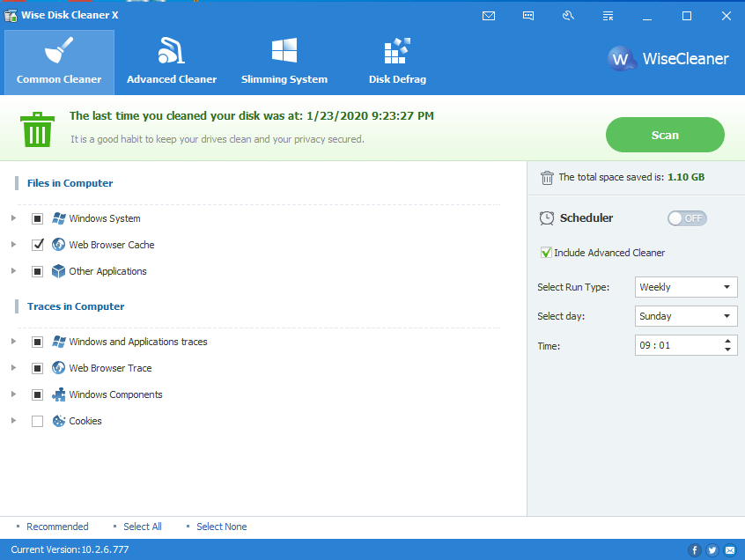Open the Twitter icon in status bar
The image size is (745, 560).
pyautogui.click(x=712, y=550)
